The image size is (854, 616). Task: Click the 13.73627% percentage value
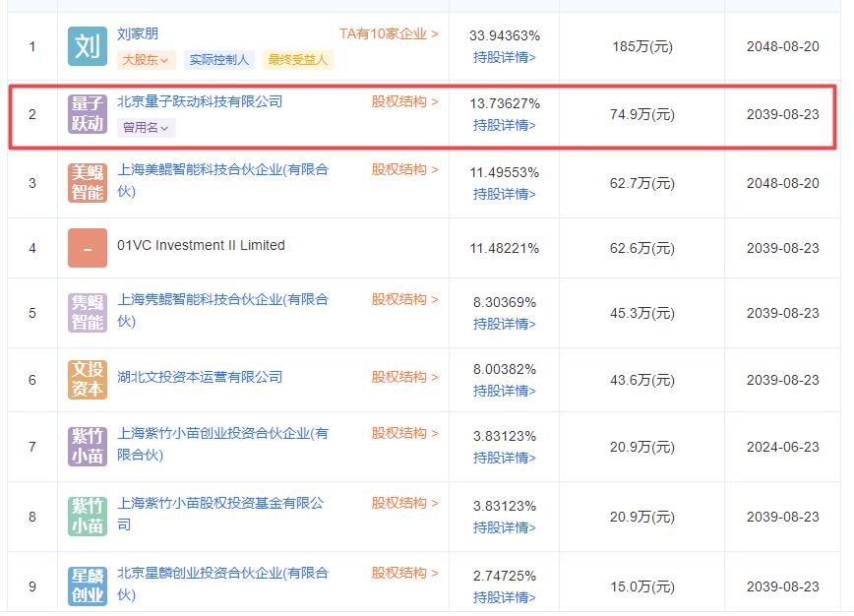[505, 104]
